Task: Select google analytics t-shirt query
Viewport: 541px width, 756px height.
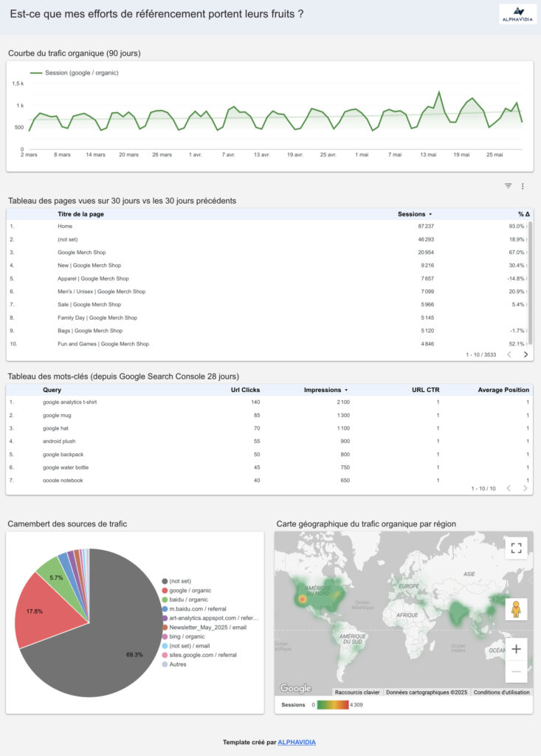Action: point(69,402)
